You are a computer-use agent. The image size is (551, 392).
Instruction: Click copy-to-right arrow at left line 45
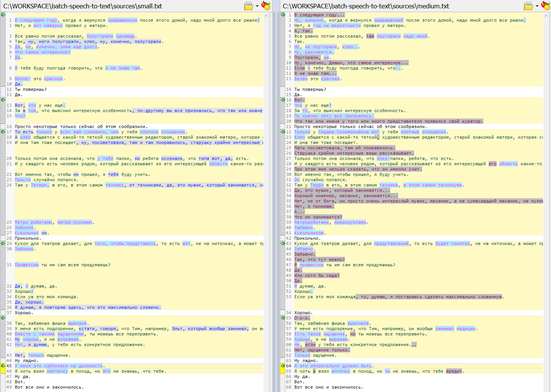tap(3, 366)
